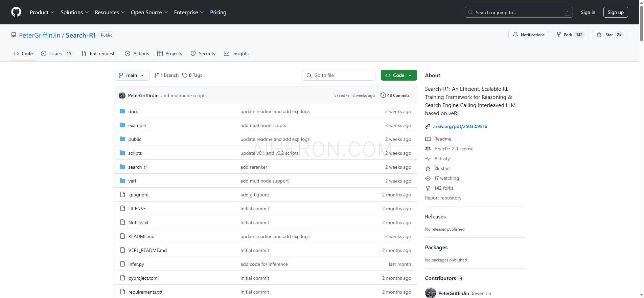
Task: Click the Notifications bell button
Action: 528,35
